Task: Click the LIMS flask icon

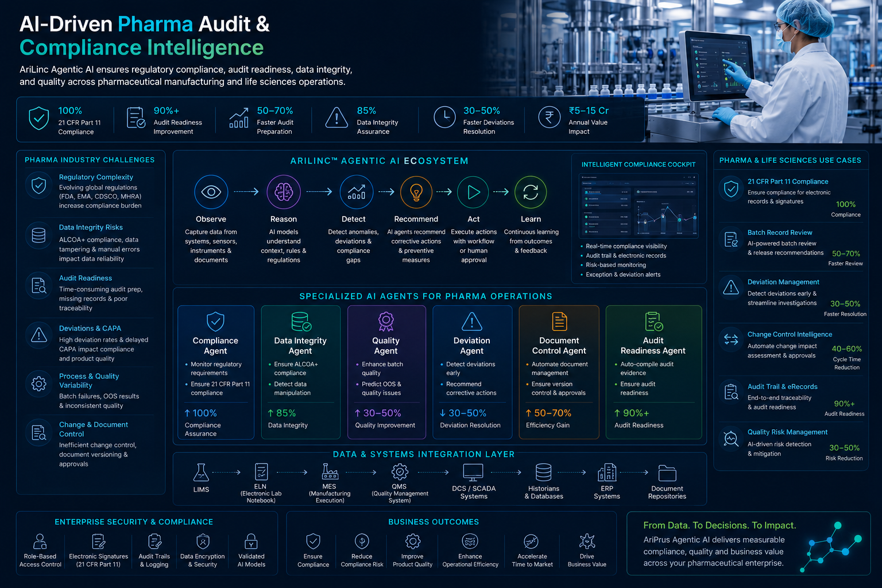Action: point(201,473)
